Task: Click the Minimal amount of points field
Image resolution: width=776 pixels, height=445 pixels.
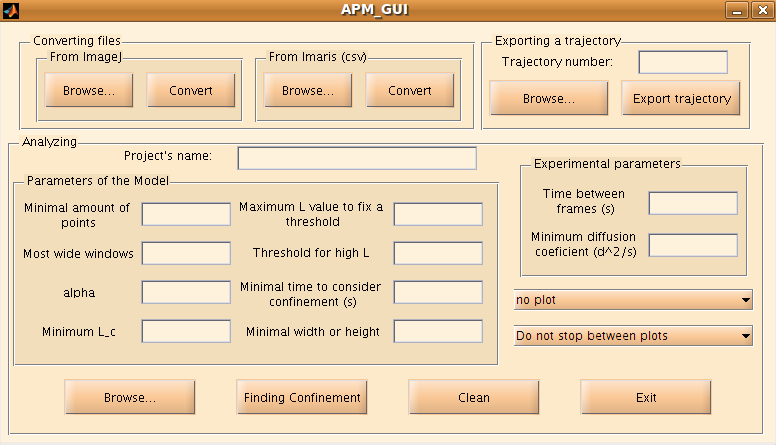Action: click(186, 214)
